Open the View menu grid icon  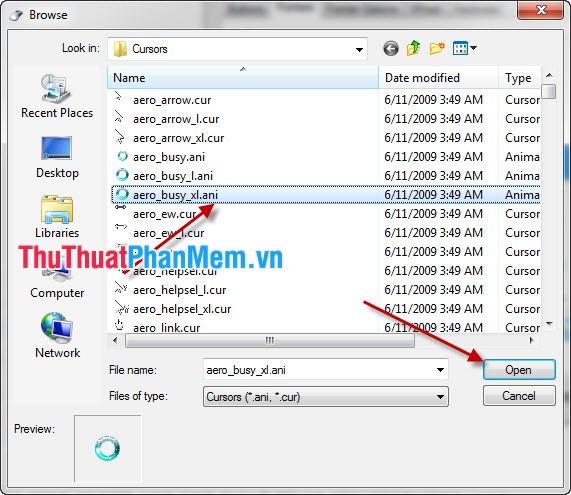pos(460,48)
